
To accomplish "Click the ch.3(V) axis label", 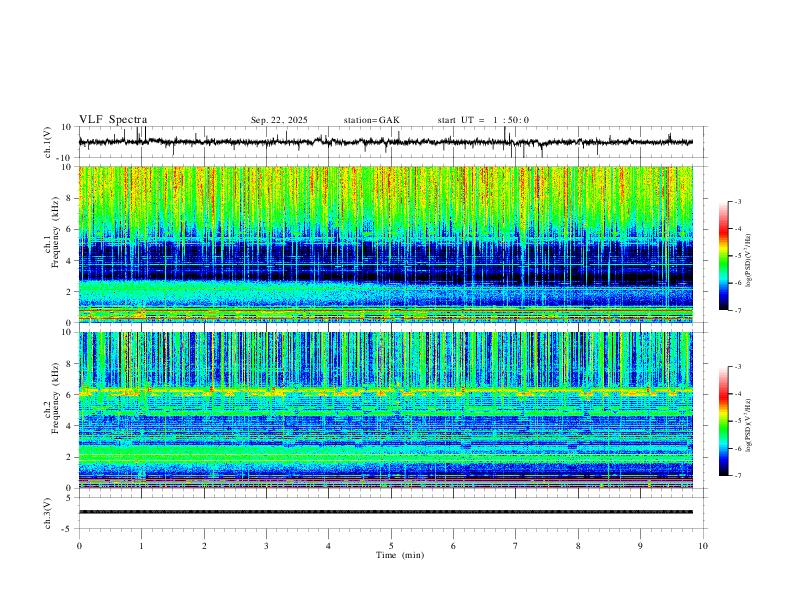I will tap(48, 514).
